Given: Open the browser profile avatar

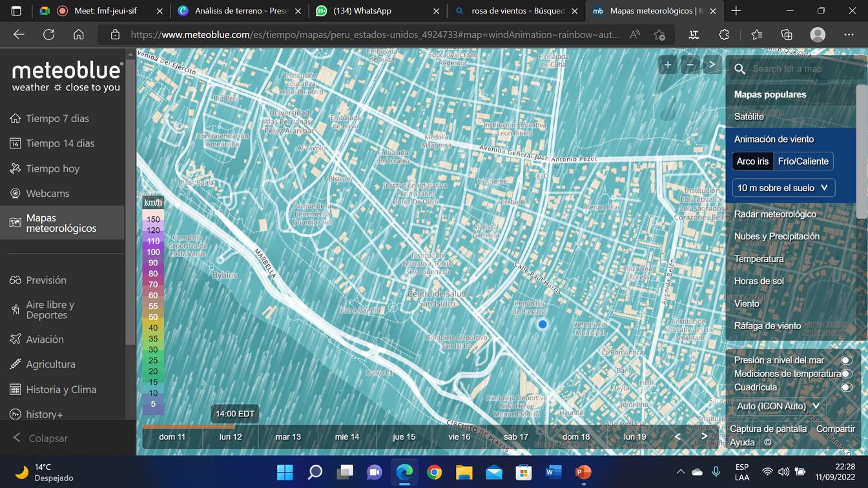Looking at the screenshot, I should coord(818,35).
